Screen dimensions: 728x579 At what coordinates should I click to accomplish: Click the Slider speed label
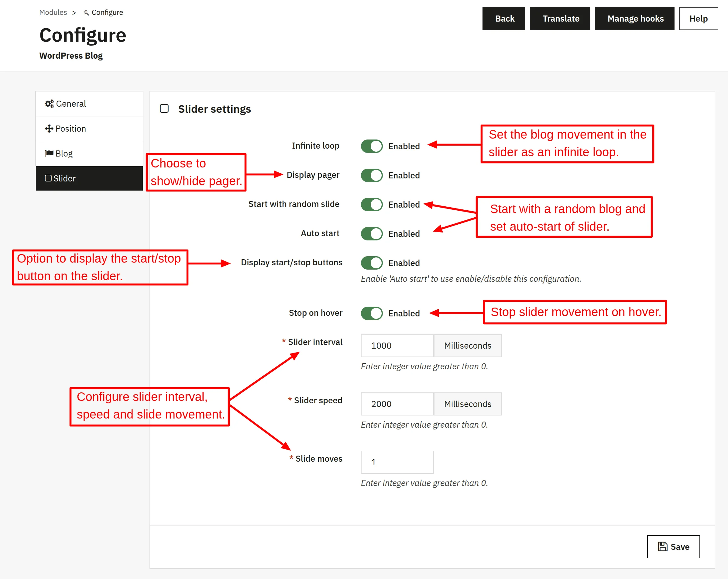(x=318, y=400)
